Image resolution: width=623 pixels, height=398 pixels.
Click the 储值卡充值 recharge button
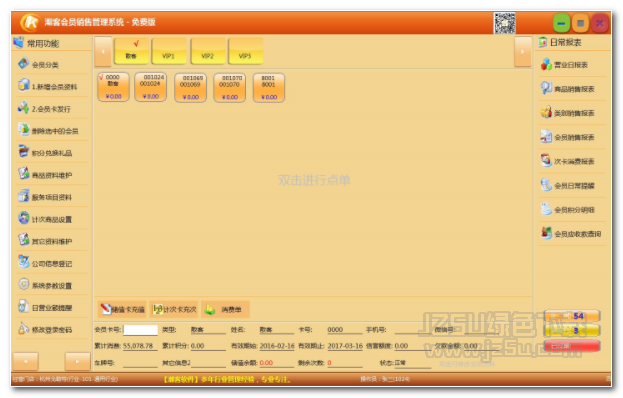122,309
